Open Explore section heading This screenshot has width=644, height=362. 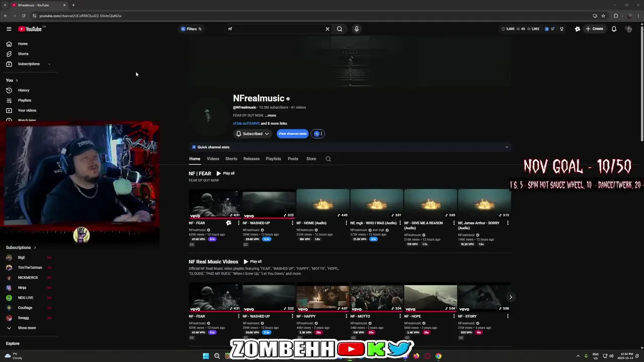[13, 343]
